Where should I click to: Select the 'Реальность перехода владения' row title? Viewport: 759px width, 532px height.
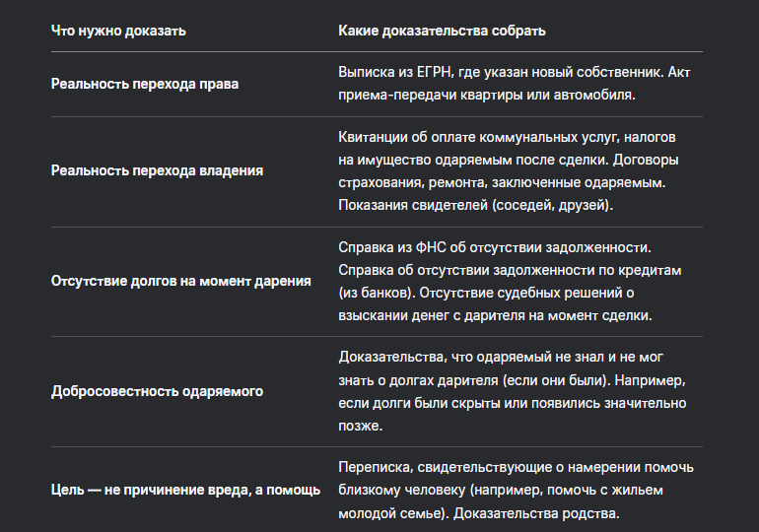pos(157,170)
